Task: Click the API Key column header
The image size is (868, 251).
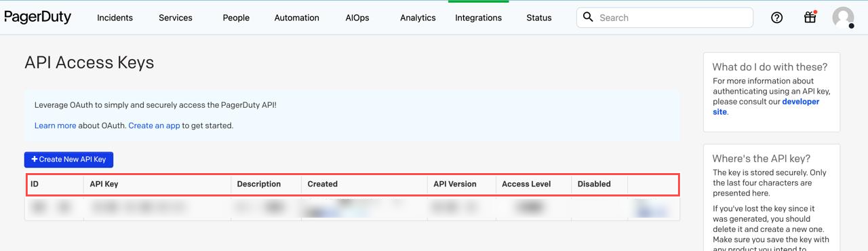Action: [104, 184]
